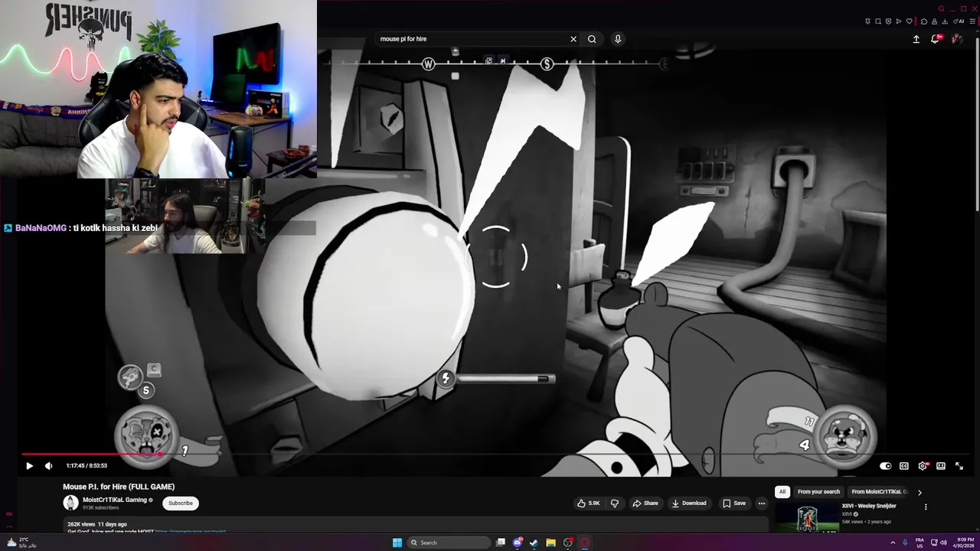980x551 pixels.
Task: Mute the video volume speaker icon
Action: pyautogui.click(x=49, y=465)
